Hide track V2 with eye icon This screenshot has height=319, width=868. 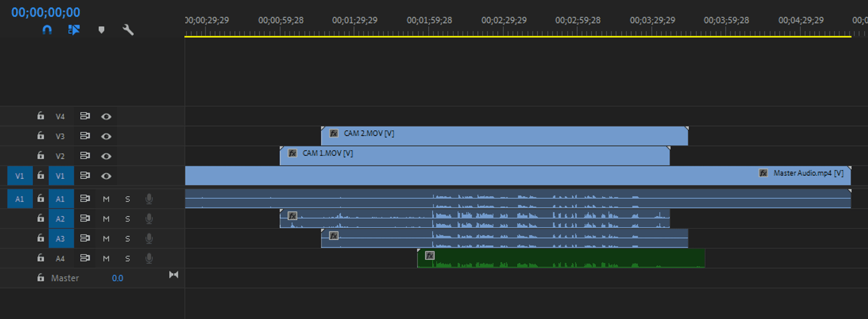tap(106, 156)
